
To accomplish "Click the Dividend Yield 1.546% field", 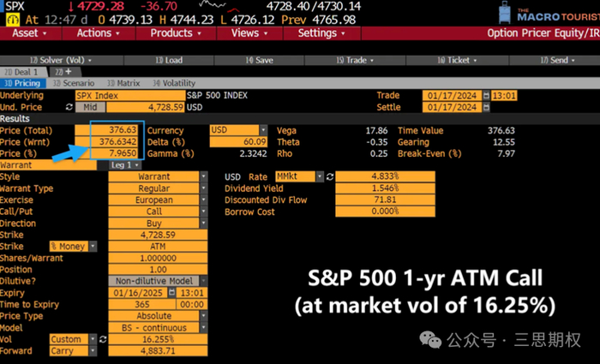I will (385, 188).
